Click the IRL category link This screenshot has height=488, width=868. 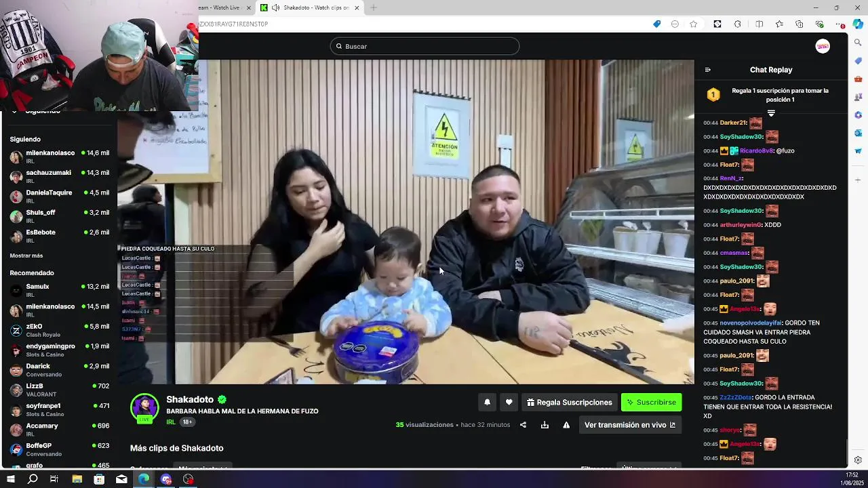pyautogui.click(x=171, y=422)
